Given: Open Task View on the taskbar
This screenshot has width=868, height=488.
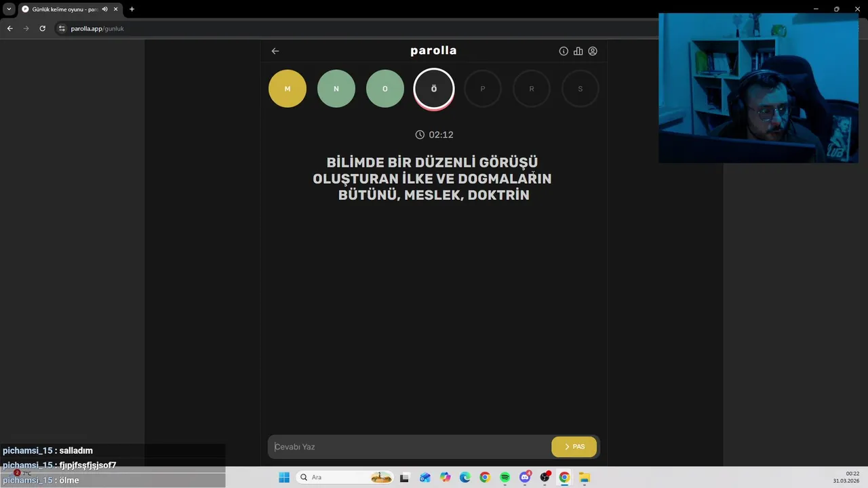Looking at the screenshot, I should coord(405,477).
